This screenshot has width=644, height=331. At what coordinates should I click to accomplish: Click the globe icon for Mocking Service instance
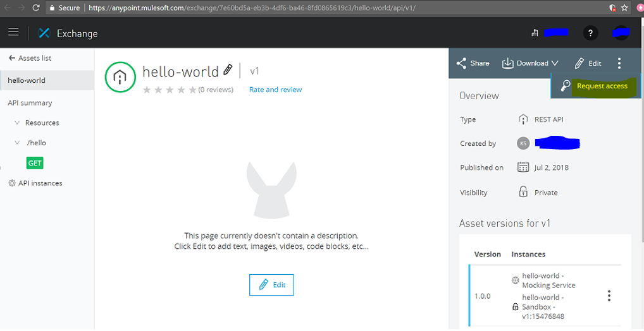coord(515,280)
